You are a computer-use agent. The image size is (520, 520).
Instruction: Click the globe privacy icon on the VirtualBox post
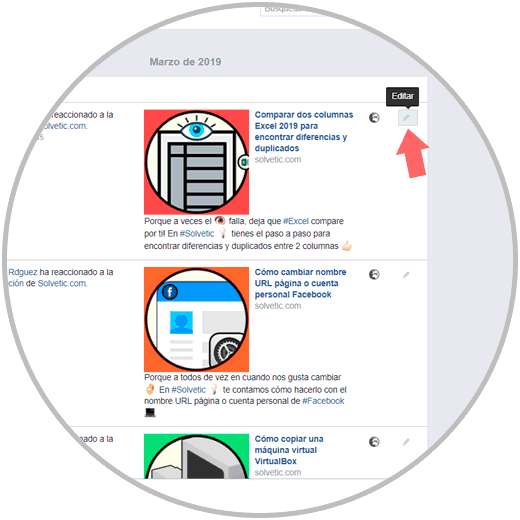(x=374, y=442)
